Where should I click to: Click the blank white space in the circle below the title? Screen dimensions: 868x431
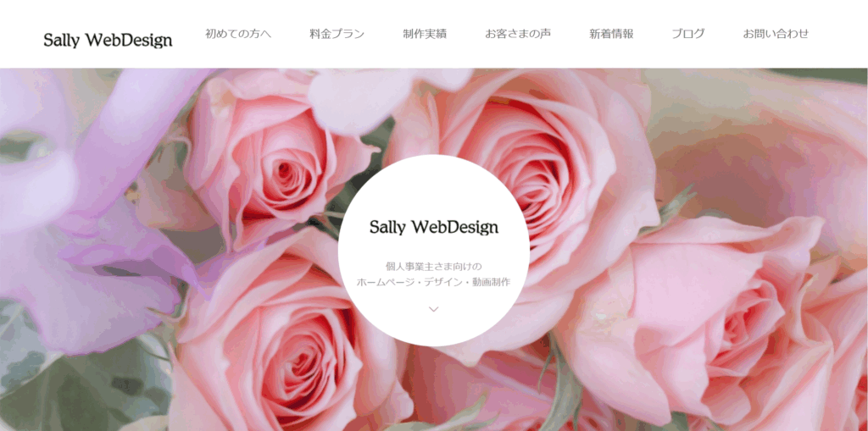coord(433,248)
